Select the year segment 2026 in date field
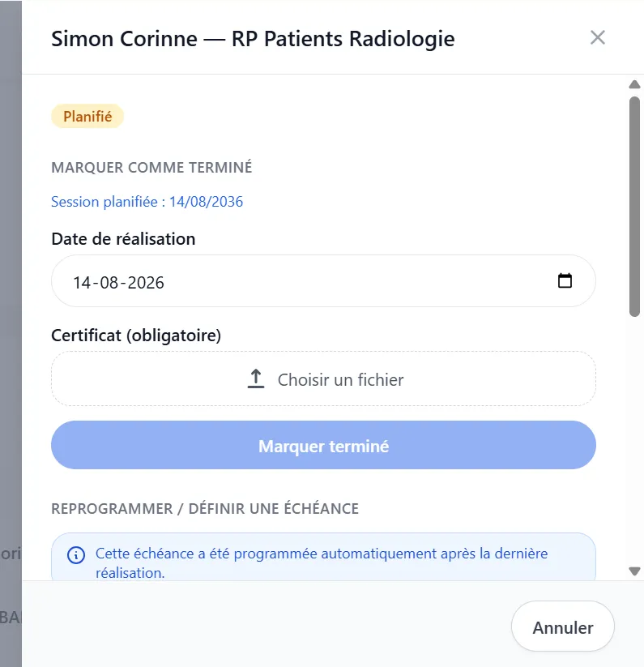The image size is (644, 667). point(146,283)
